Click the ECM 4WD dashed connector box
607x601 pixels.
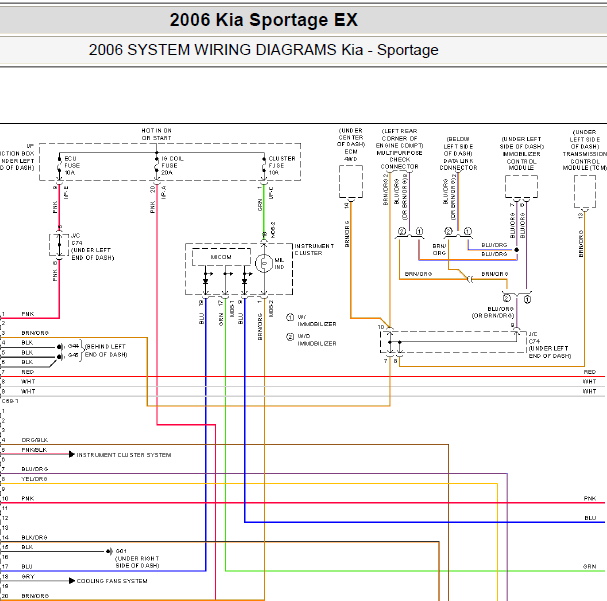coord(351,181)
